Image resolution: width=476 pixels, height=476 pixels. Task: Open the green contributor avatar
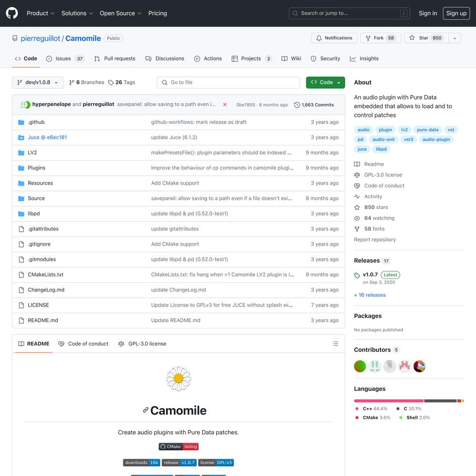click(360, 366)
